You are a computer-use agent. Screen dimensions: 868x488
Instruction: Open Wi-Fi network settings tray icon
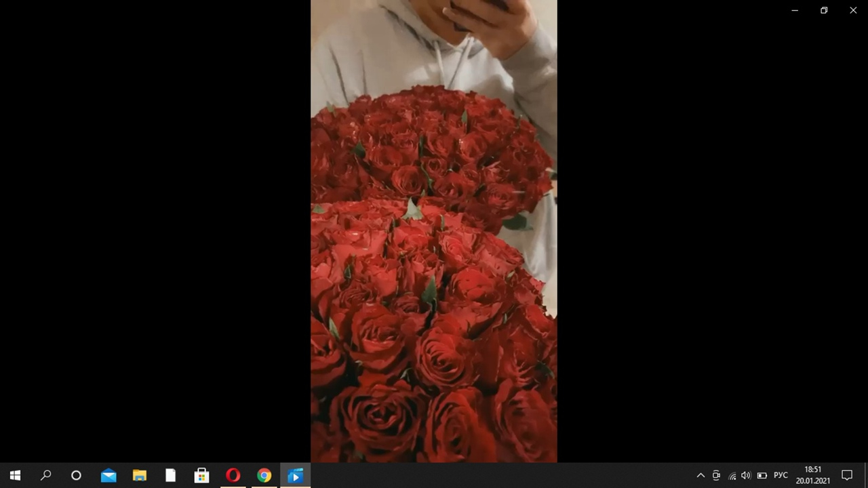732,476
